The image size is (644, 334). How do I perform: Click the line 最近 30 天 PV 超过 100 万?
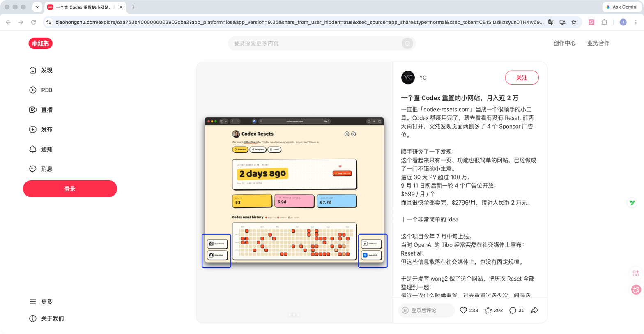point(436,177)
